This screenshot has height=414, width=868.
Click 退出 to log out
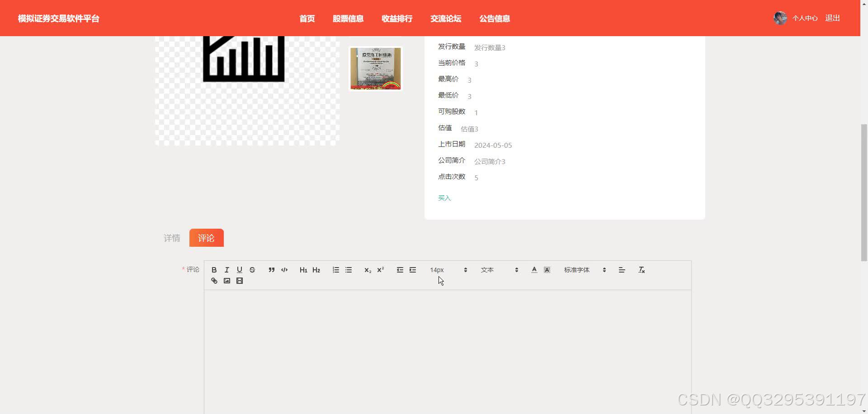[832, 18]
